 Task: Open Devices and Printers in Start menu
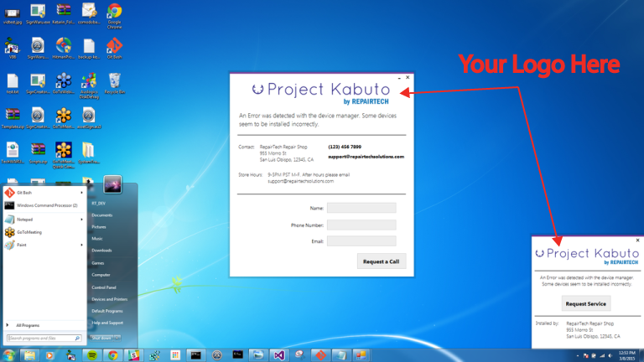(x=110, y=299)
